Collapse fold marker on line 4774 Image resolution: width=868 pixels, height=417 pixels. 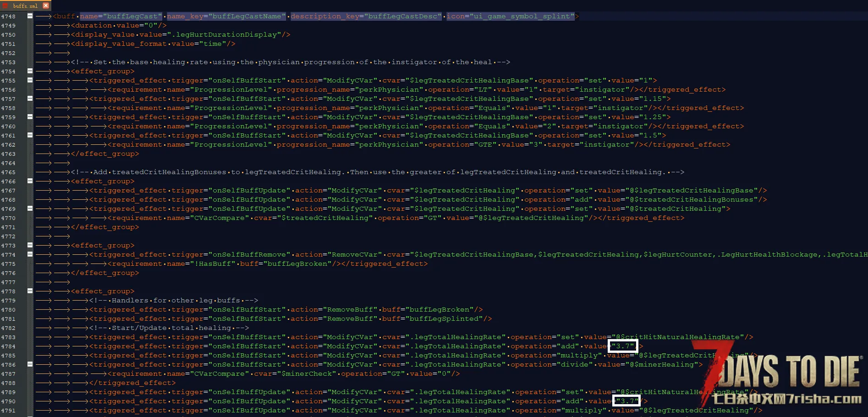(30, 254)
